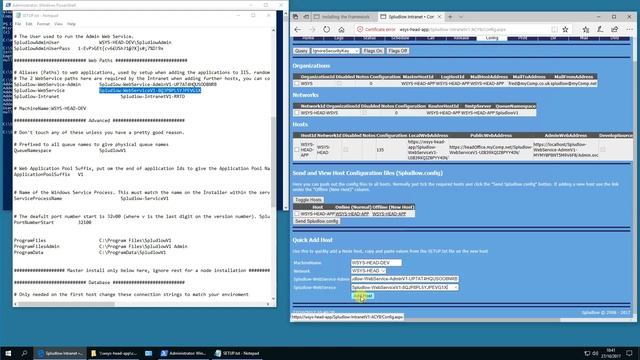Go back in the Edge browser
Image resolution: width=640 pixels, height=360 pixels.
point(298,29)
